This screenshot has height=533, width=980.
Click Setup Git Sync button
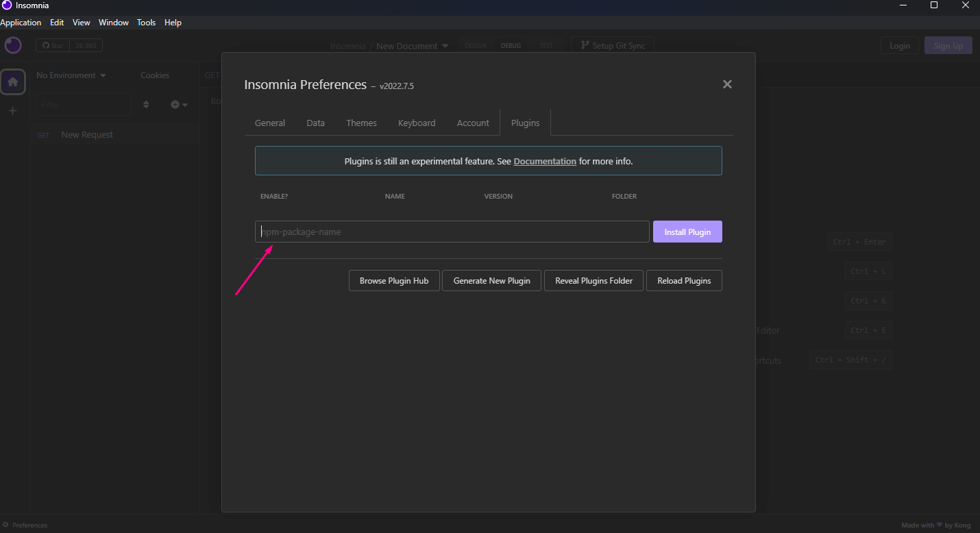[x=613, y=45]
